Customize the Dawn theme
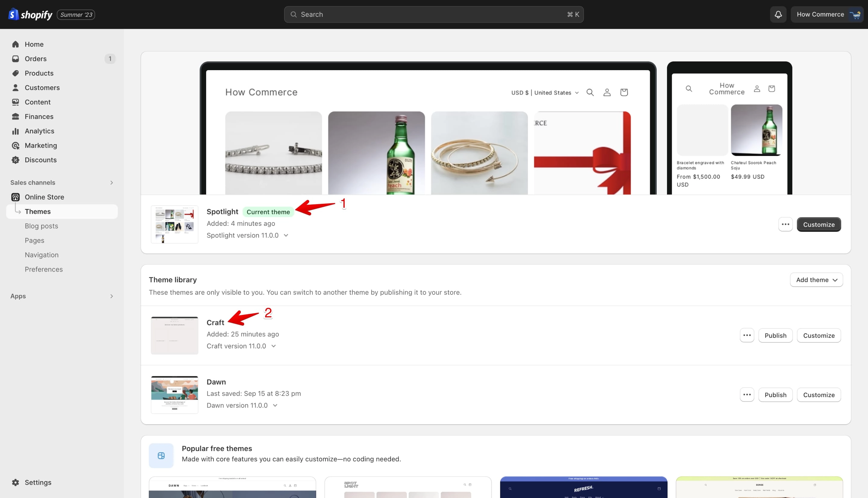Screen dimensions: 868x498 (819, 395)
